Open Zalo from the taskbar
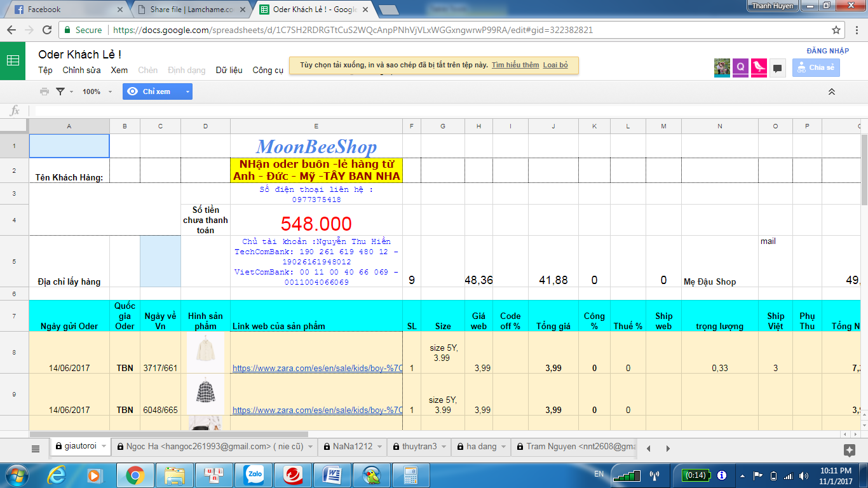This screenshot has width=868, height=488. point(254,475)
